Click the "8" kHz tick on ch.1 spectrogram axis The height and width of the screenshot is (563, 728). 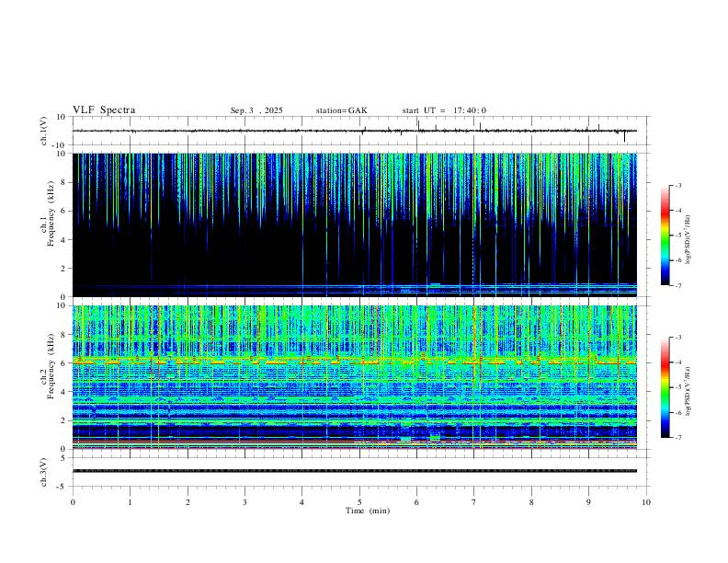64,182
